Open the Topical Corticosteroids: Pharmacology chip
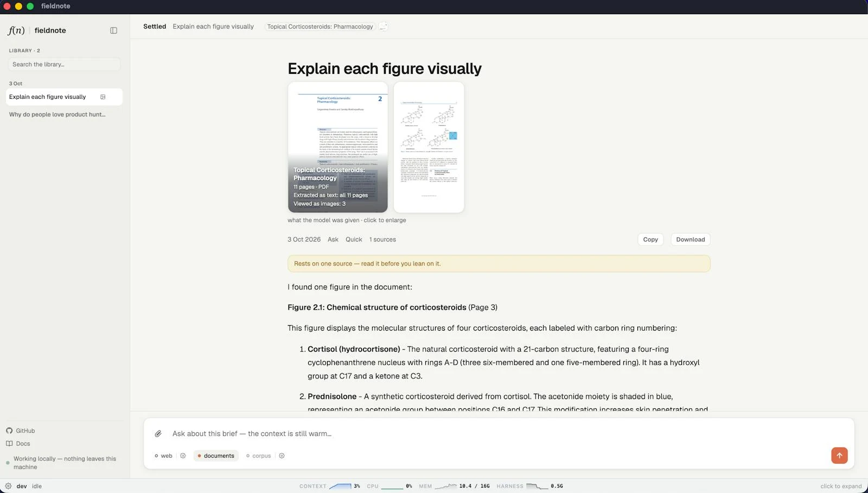Screen dimensions: 868x493 coord(320,27)
